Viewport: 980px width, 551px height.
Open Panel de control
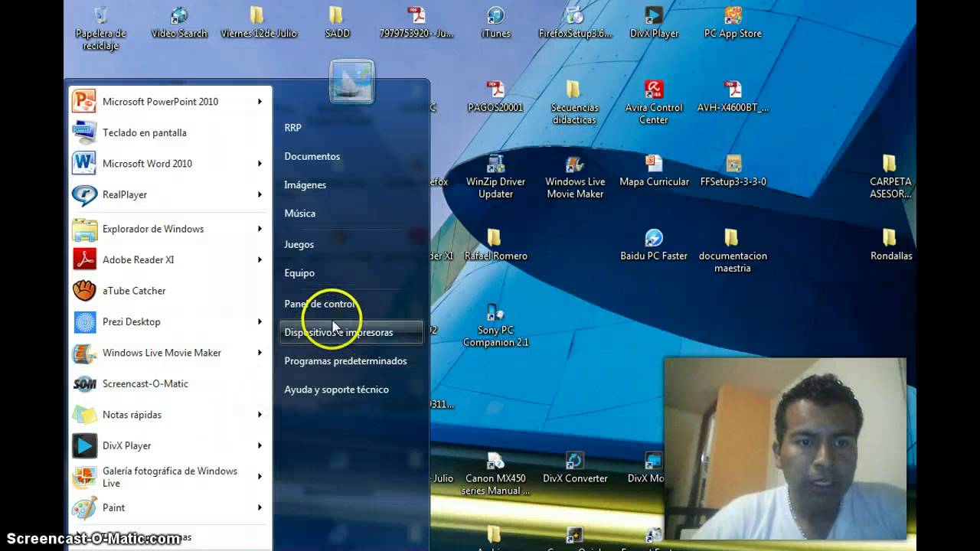point(320,304)
